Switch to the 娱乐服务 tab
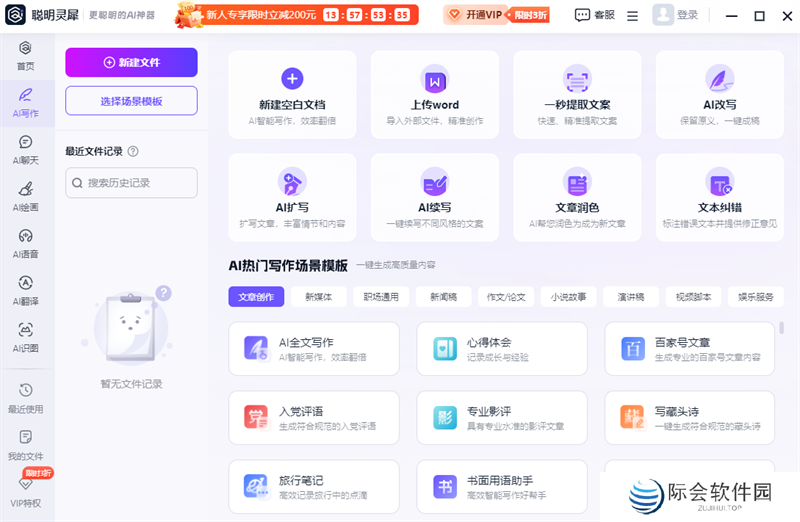This screenshot has height=522, width=800. pos(756,296)
